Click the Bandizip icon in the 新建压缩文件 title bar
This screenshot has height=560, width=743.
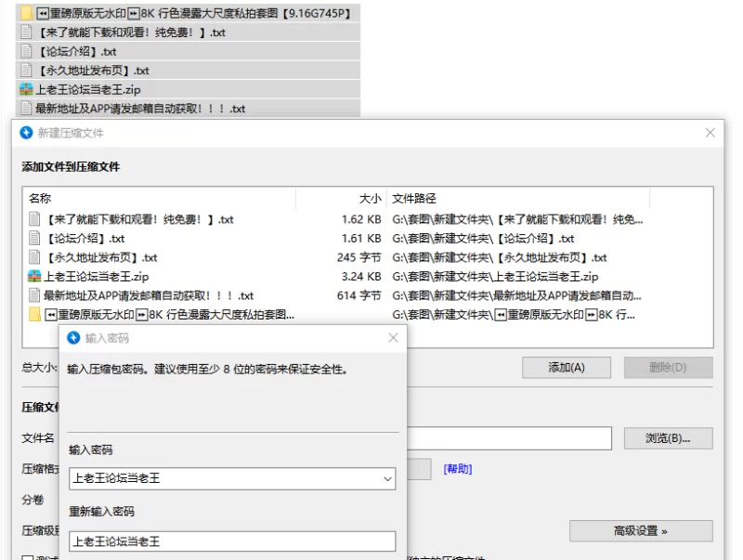pos(26,133)
